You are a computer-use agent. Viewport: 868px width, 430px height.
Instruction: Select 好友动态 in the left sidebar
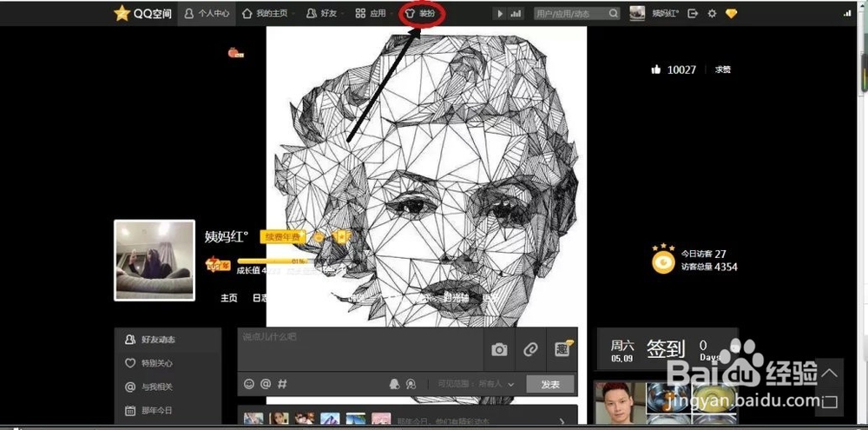168,339
